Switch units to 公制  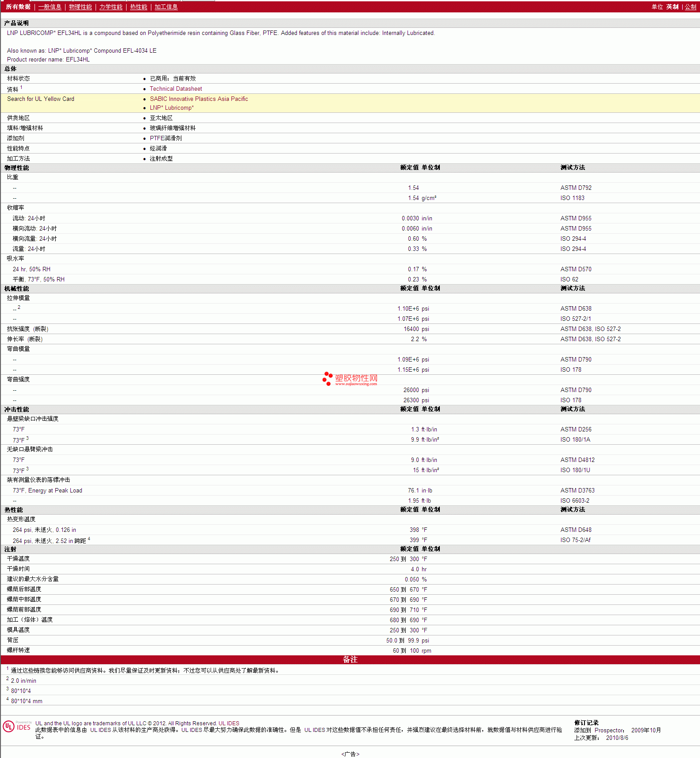(x=691, y=7)
